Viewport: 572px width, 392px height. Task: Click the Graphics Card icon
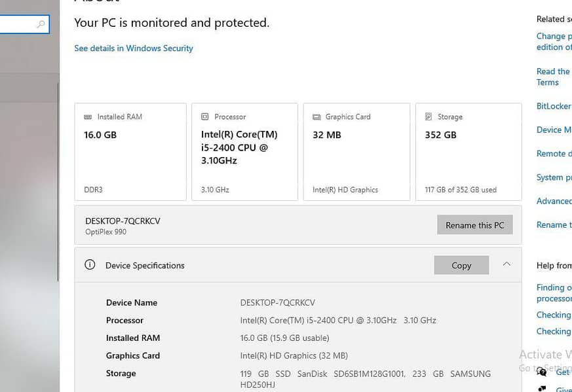316,117
